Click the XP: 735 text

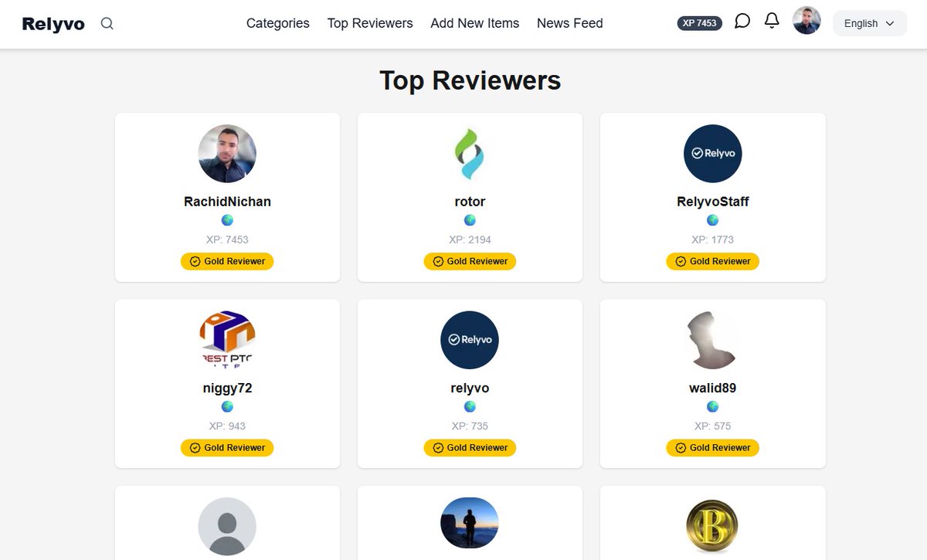pyautogui.click(x=470, y=426)
